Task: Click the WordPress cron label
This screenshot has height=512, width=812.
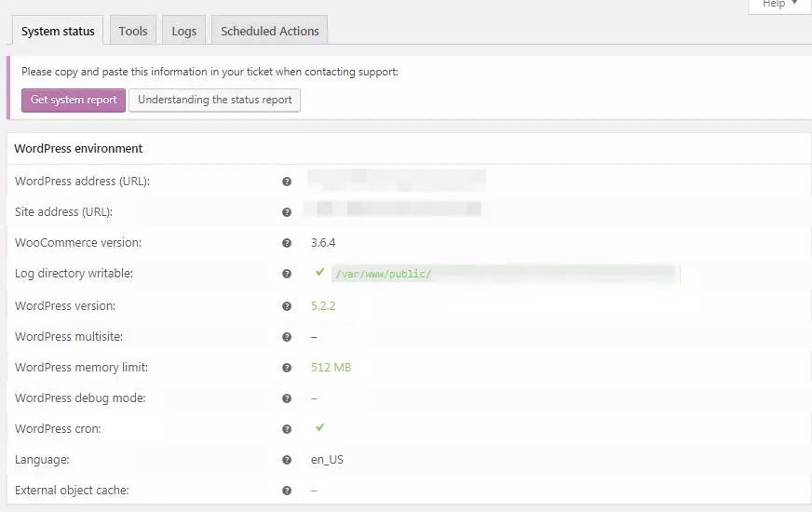Action: click(x=58, y=428)
